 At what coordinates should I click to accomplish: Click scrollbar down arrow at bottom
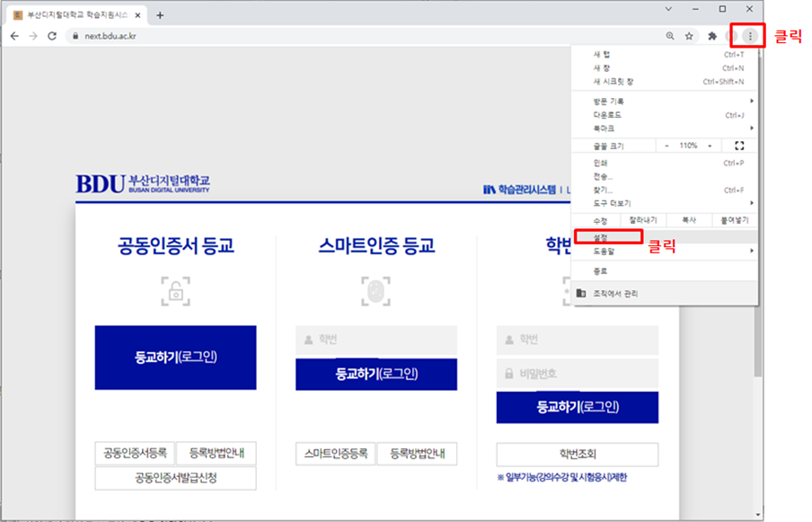[758, 515]
